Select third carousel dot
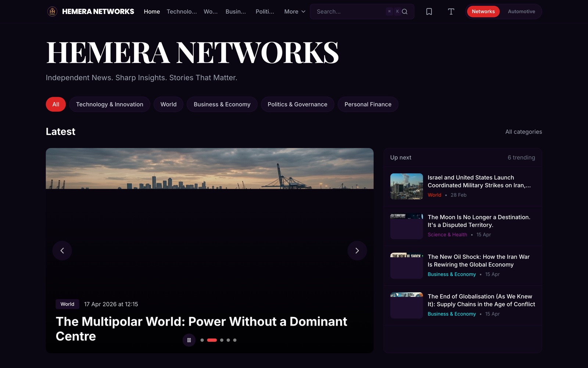The width and height of the screenshot is (588, 368). (222, 340)
